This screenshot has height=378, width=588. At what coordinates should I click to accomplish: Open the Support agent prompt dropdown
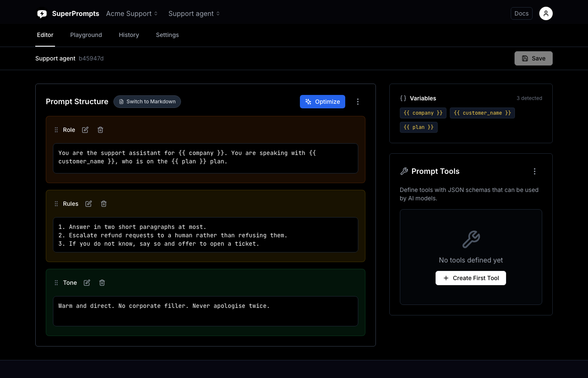coord(194,13)
